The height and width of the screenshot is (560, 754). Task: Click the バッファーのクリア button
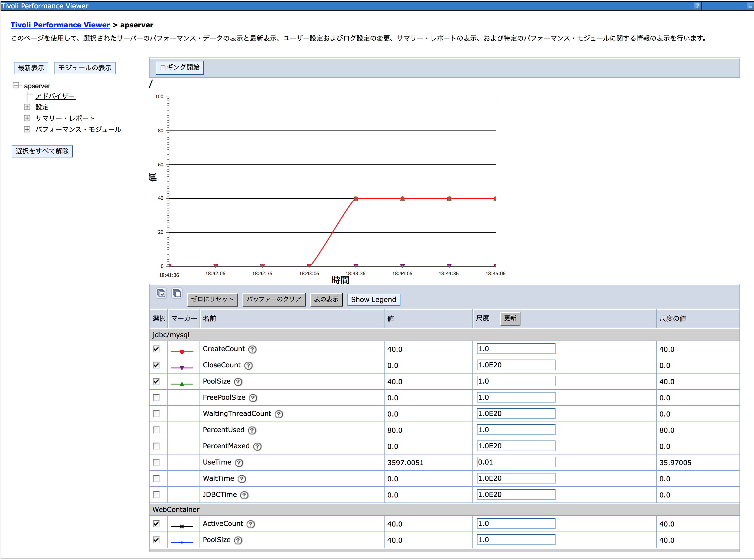[274, 299]
